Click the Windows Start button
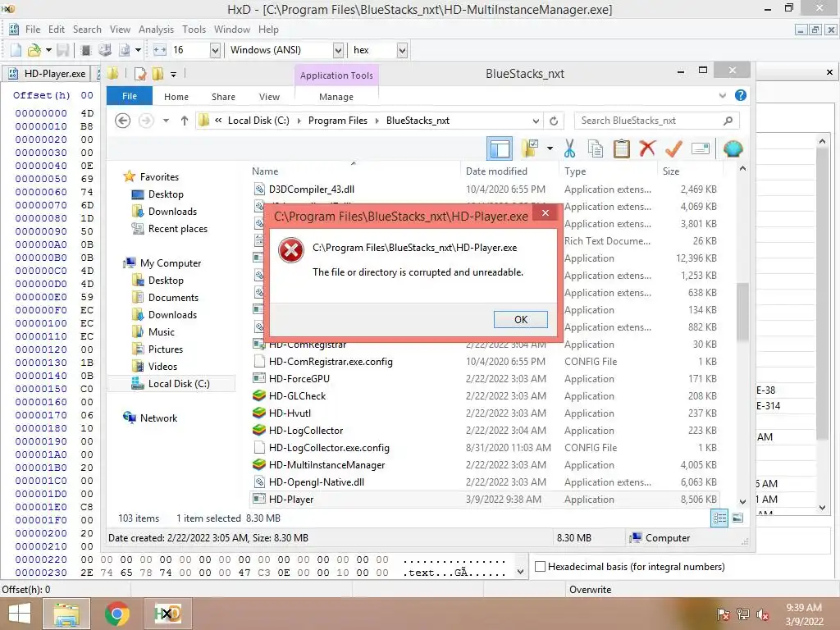This screenshot has height=630, width=840. pos(20,614)
